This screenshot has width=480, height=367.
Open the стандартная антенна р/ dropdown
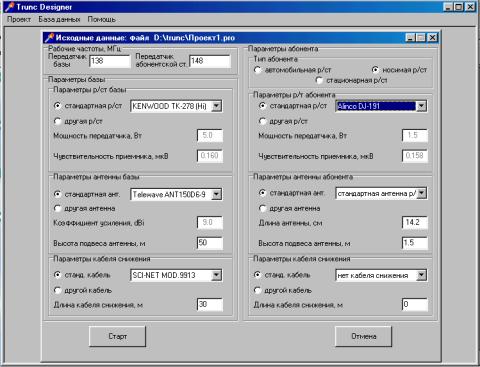[421, 193]
